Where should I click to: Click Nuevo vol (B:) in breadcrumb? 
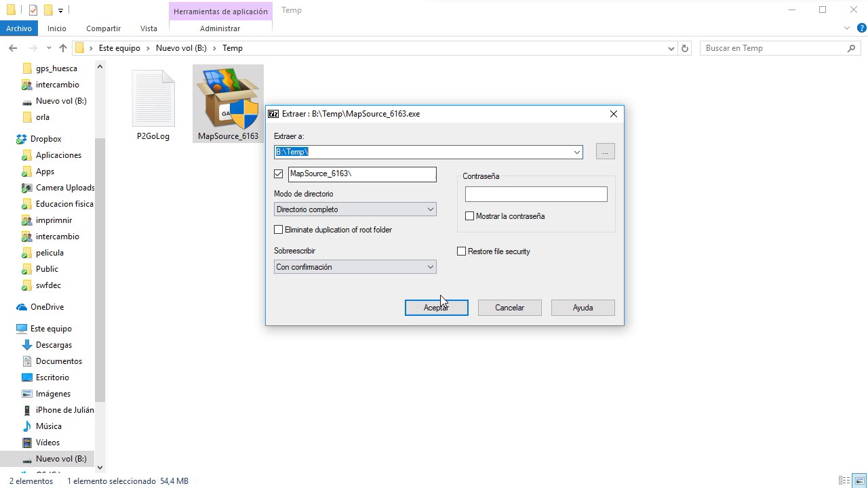181,48
